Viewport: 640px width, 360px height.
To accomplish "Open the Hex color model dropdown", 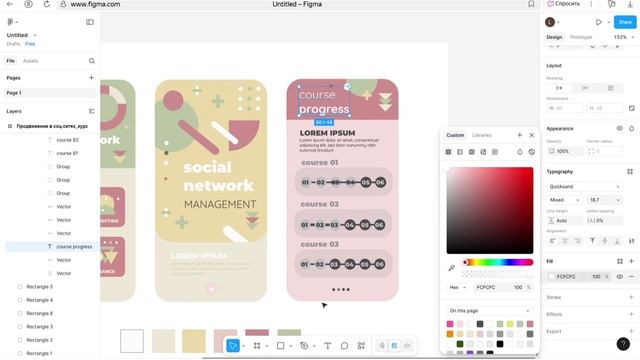I will [x=457, y=287].
